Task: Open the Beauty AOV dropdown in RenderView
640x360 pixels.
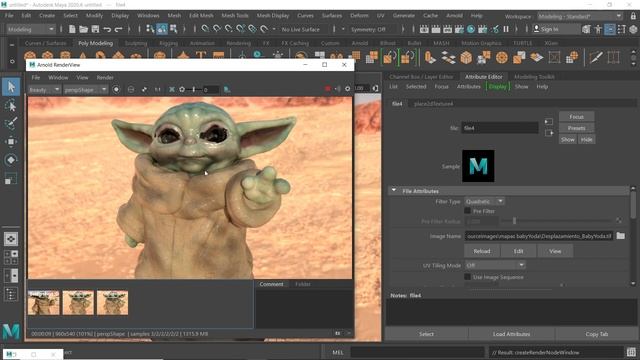Action: coord(44,89)
